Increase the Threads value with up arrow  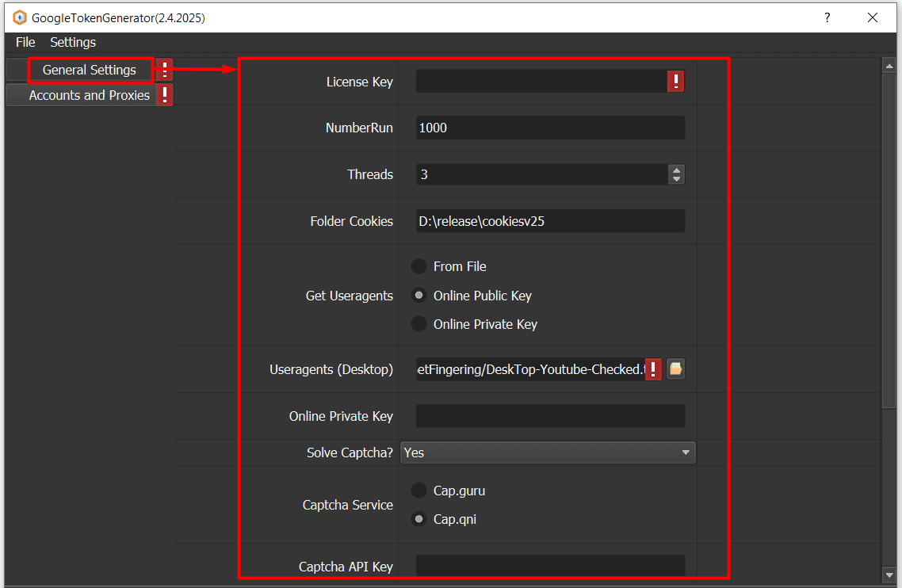coord(677,170)
